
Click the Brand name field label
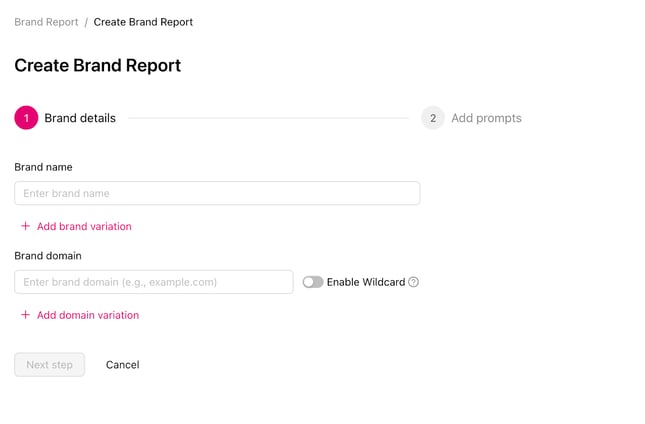pos(43,167)
